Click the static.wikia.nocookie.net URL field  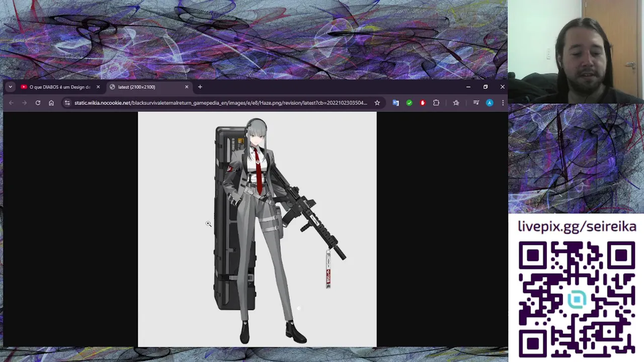tap(220, 103)
